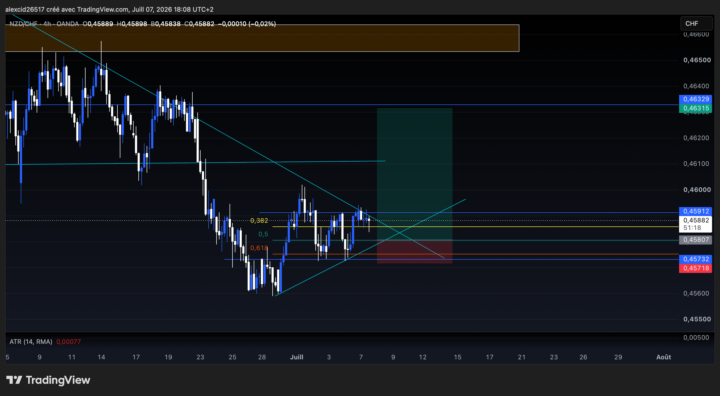
Task: Click the close value C0,45882 in legend
Action: pos(200,24)
